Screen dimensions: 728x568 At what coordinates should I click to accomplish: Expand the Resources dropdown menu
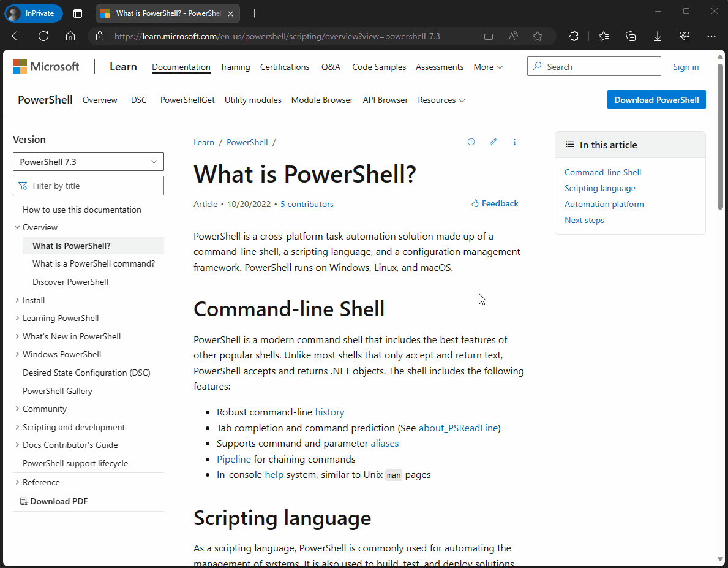(441, 100)
